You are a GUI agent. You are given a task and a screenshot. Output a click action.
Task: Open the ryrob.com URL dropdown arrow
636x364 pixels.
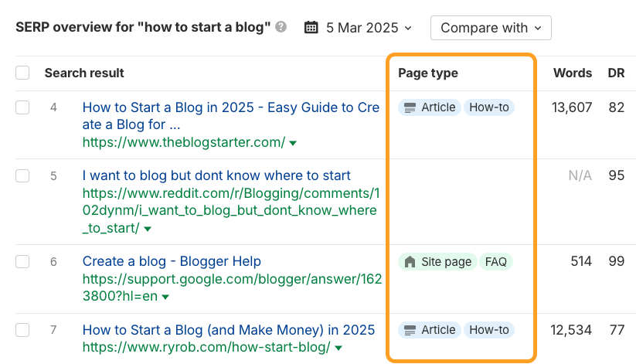click(x=338, y=349)
